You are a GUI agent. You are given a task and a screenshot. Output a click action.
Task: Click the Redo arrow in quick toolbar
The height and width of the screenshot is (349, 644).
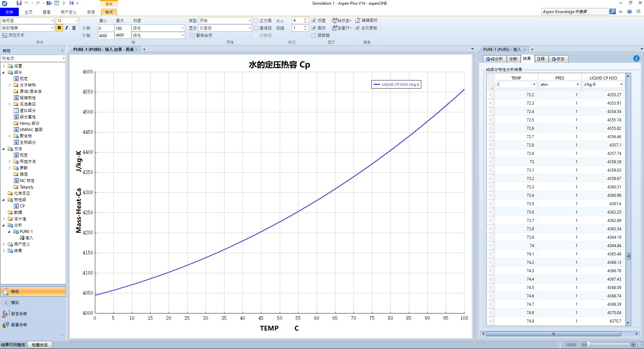point(38,3)
